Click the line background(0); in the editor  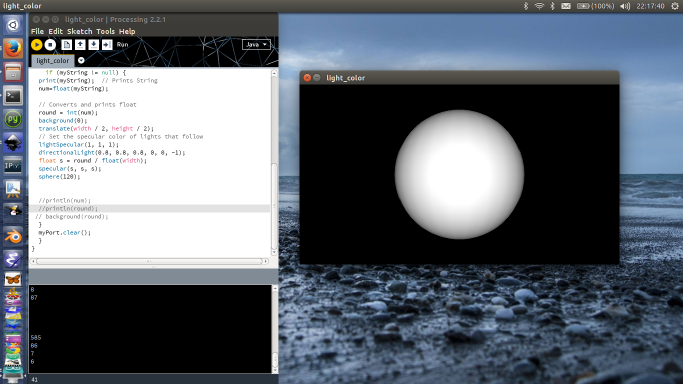point(63,121)
